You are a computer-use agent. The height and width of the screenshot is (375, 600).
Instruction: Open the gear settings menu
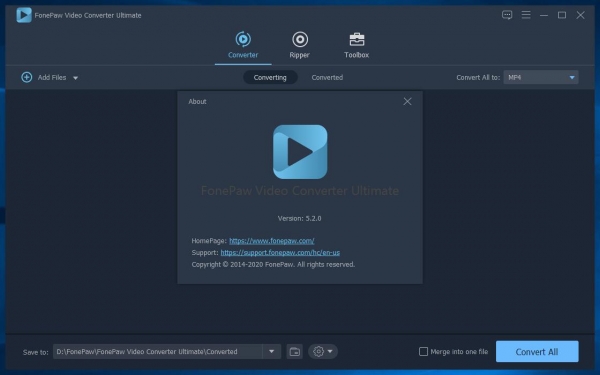click(323, 351)
